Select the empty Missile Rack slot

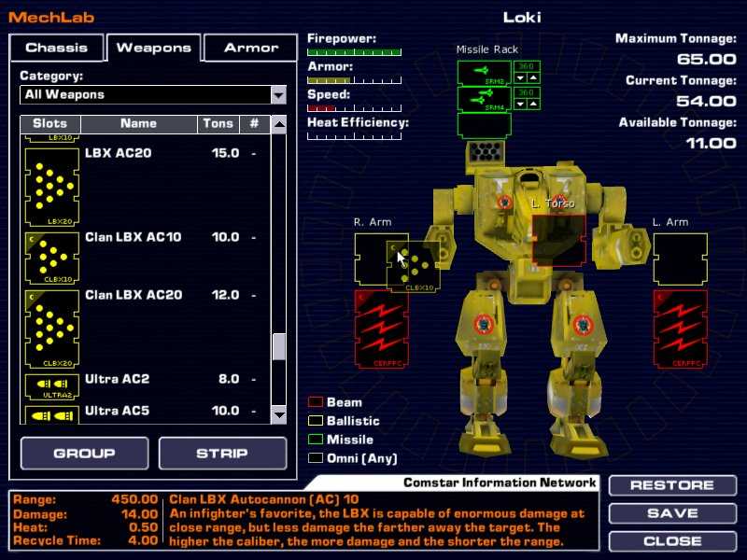[484, 126]
